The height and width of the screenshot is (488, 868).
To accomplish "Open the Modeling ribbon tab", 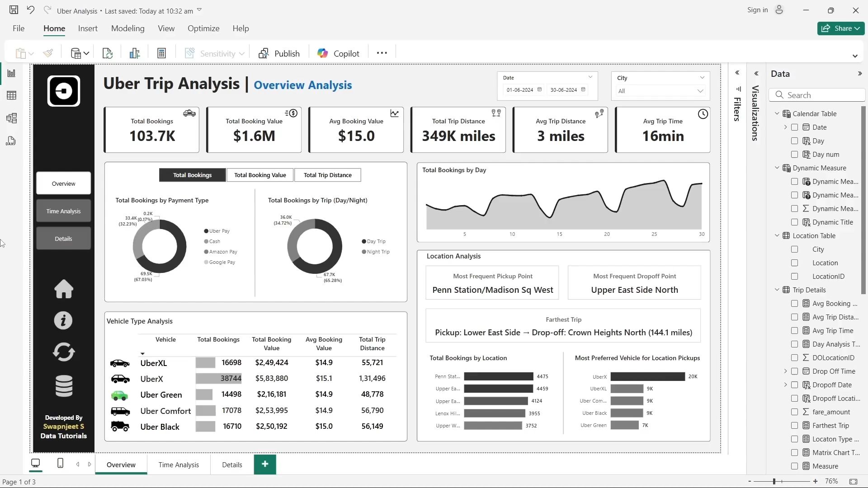I will 128,28.
